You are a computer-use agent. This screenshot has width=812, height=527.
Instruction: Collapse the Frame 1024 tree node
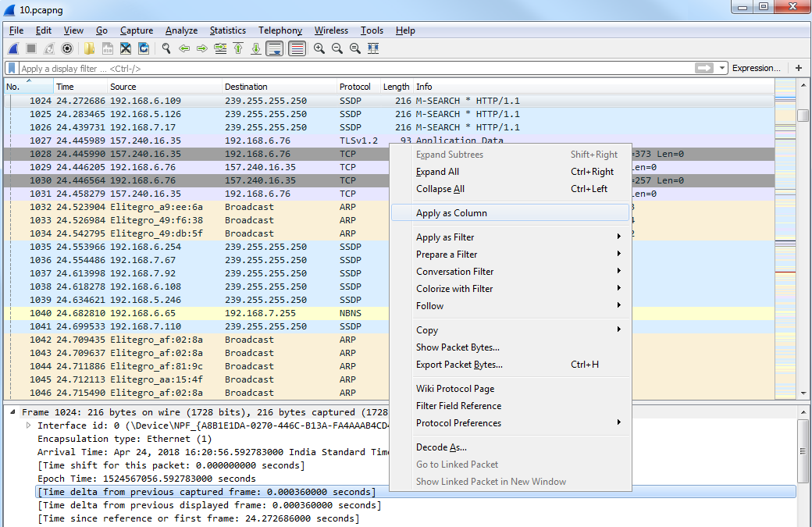[13, 412]
